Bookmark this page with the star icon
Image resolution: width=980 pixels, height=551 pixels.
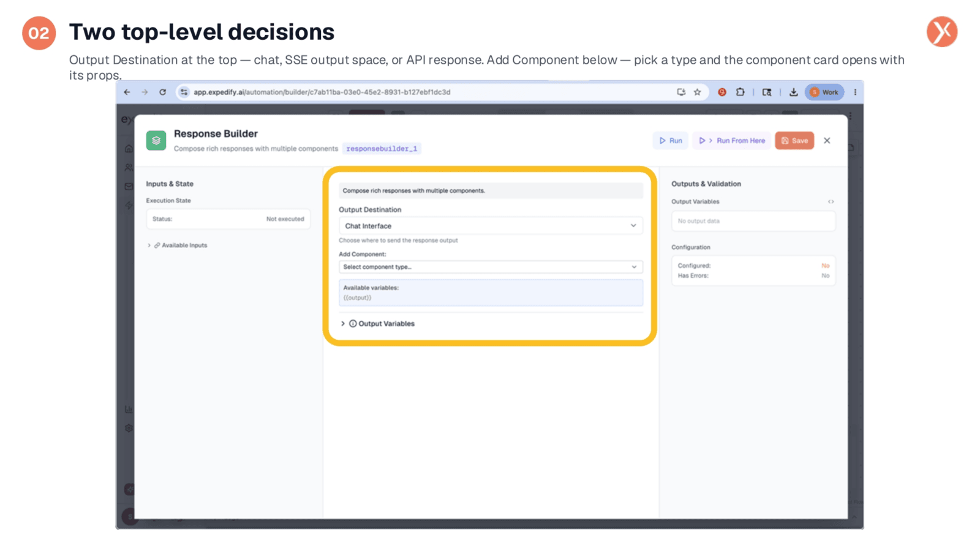(697, 92)
